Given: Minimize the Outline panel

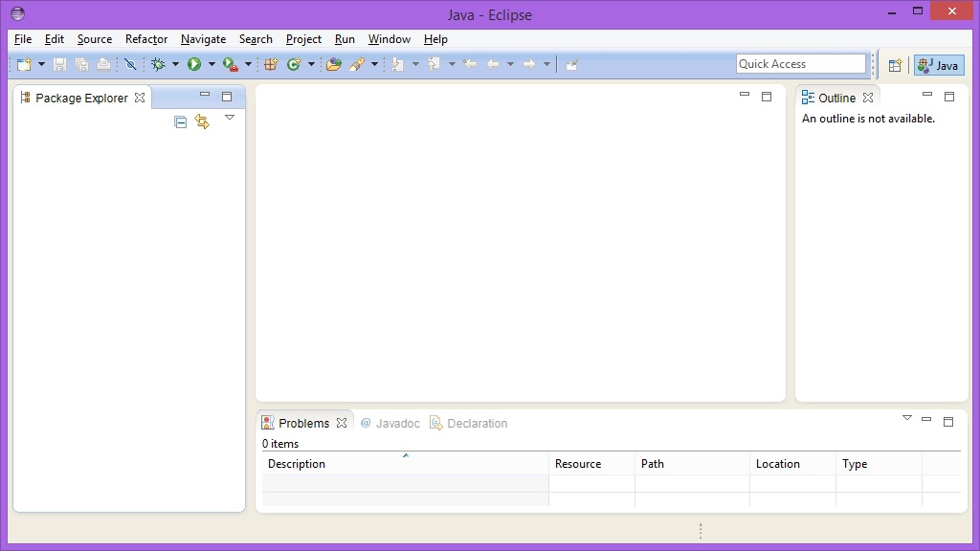Looking at the screenshot, I should click(927, 95).
